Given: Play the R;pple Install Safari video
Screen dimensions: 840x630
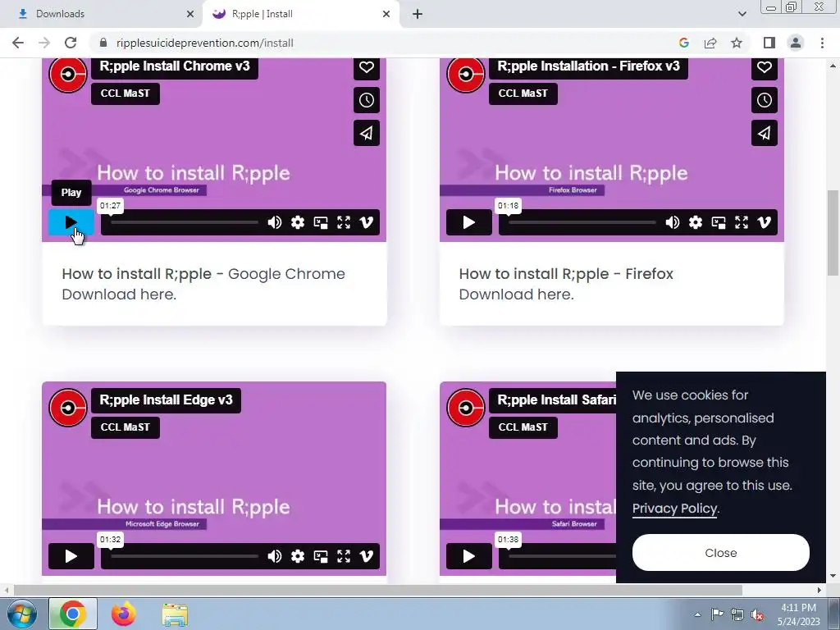Looking at the screenshot, I should [x=468, y=556].
